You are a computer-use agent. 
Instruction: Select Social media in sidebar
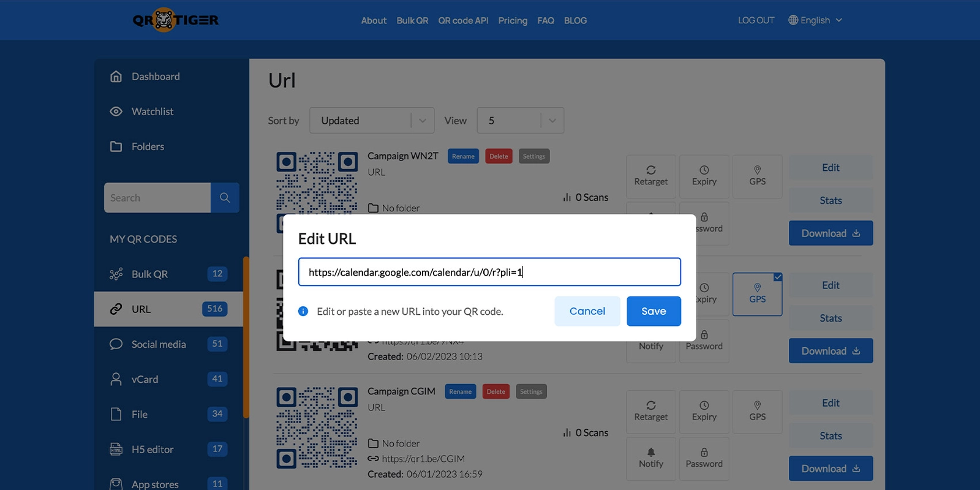[159, 344]
